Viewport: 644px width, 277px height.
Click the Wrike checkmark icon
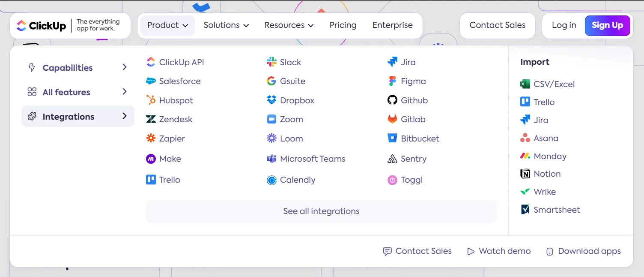525,192
